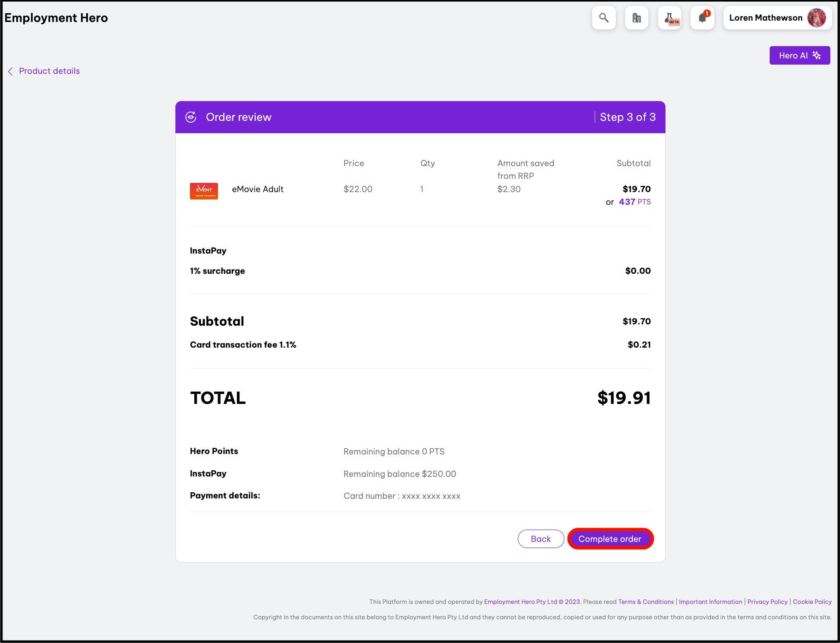Open Privacy Policy link
The width and height of the screenshot is (840, 643).
767,602
